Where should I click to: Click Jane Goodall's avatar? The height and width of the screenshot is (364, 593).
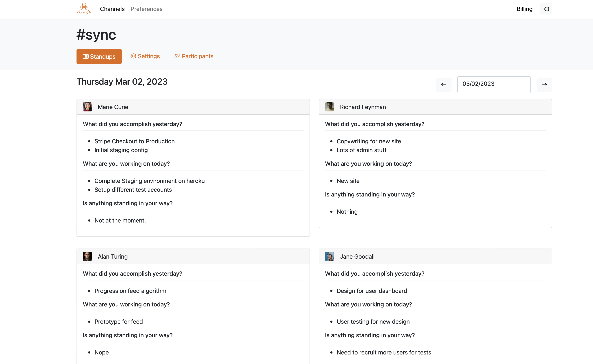[329, 256]
